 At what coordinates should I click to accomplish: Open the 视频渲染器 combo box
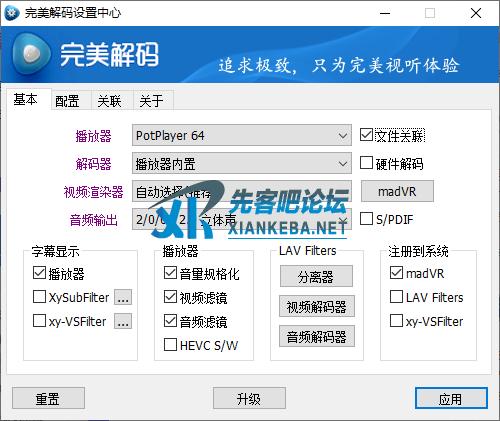(x=242, y=191)
